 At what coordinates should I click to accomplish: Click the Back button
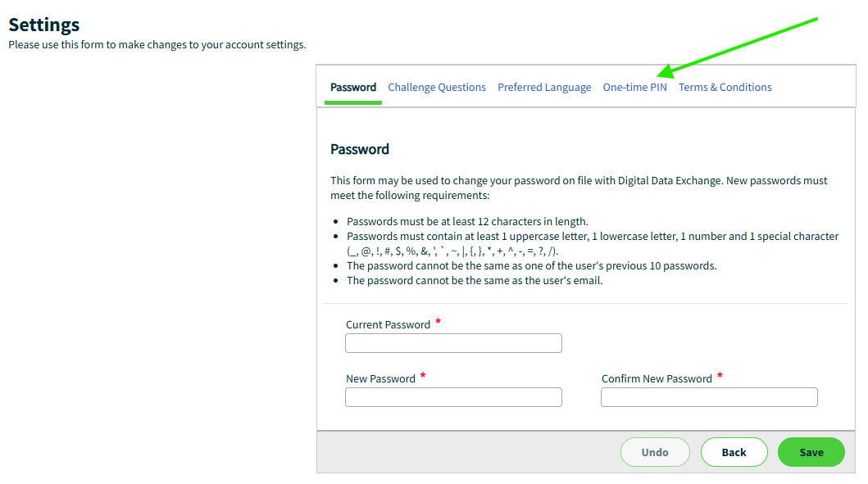(x=734, y=452)
